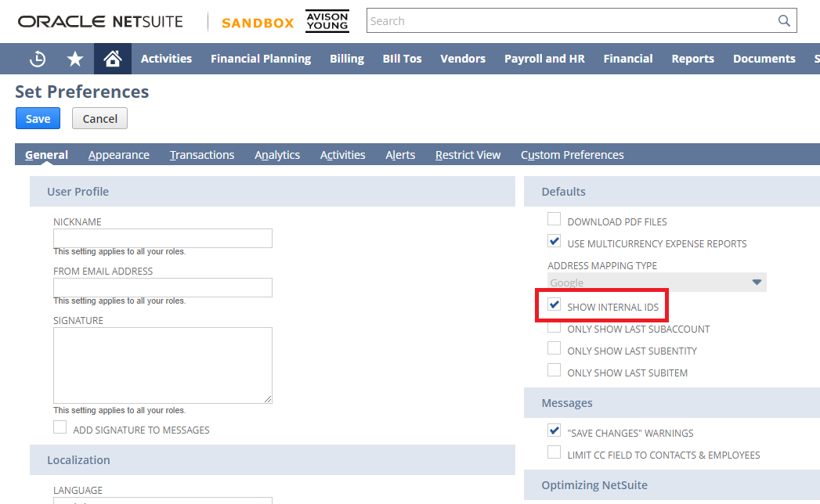
Task: Open the Documents menu
Action: [x=764, y=59]
